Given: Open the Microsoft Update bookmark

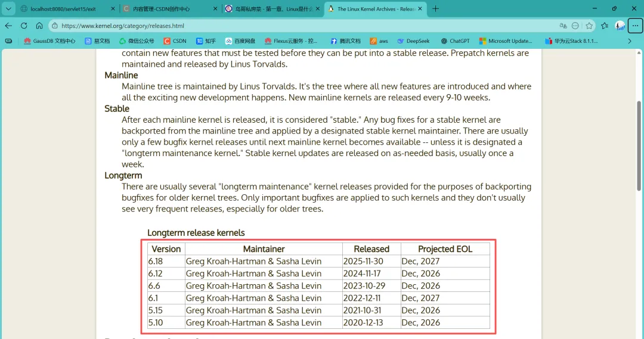Looking at the screenshot, I should pyautogui.click(x=506, y=41).
